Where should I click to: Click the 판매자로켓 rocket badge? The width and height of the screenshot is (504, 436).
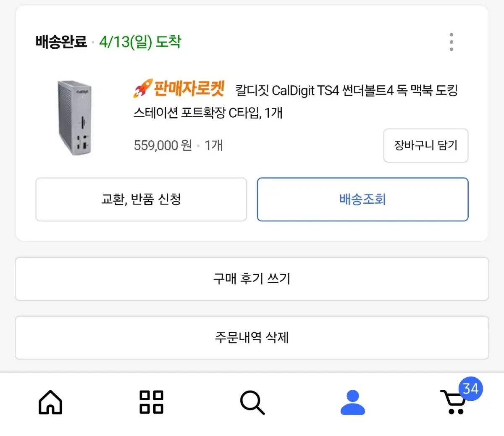tap(179, 89)
